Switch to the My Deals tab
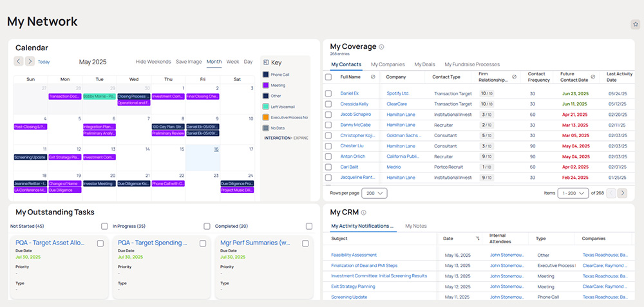 pyautogui.click(x=424, y=64)
